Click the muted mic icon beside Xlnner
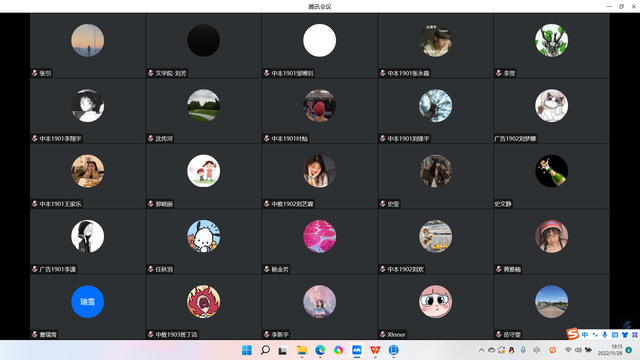This screenshot has height=360, width=640. coord(382,334)
